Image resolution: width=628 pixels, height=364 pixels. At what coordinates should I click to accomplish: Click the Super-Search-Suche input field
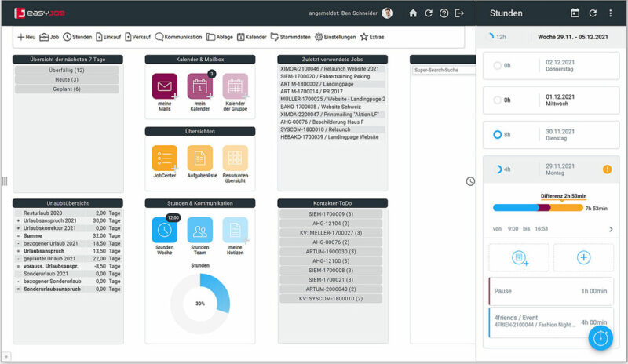pyautogui.click(x=443, y=70)
